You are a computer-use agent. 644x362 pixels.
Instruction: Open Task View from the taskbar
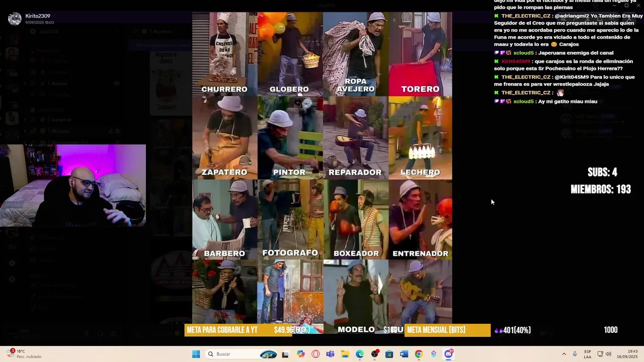(x=285, y=354)
